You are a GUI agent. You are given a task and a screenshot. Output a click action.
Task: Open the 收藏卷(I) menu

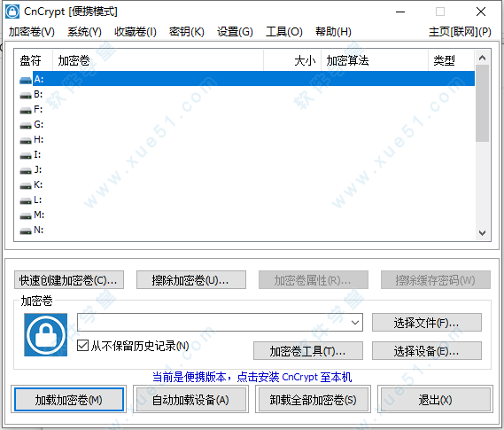[x=136, y=32]
